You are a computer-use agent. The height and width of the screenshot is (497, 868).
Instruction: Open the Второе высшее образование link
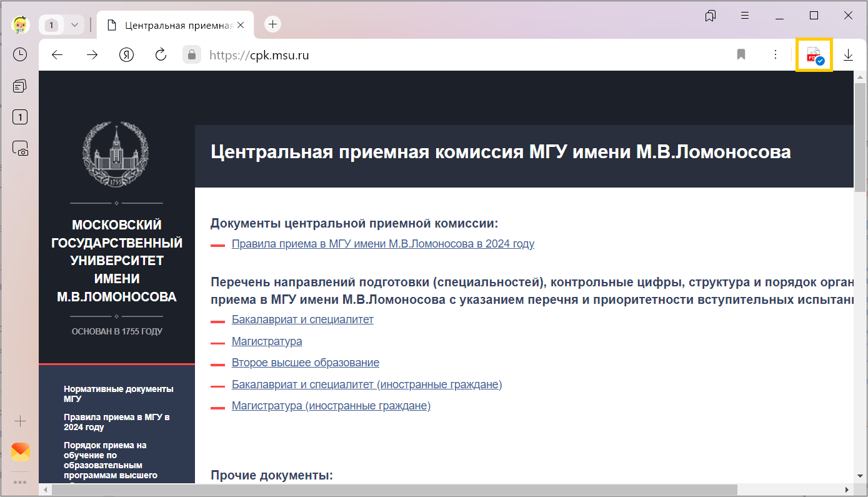[305, 363]
